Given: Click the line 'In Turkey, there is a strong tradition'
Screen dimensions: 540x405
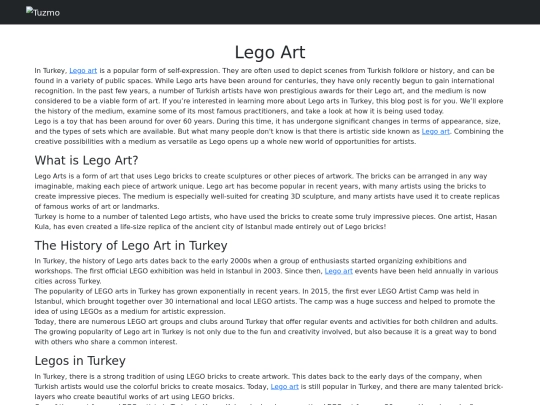Looking at the screenshot, I should pos(258,377).
